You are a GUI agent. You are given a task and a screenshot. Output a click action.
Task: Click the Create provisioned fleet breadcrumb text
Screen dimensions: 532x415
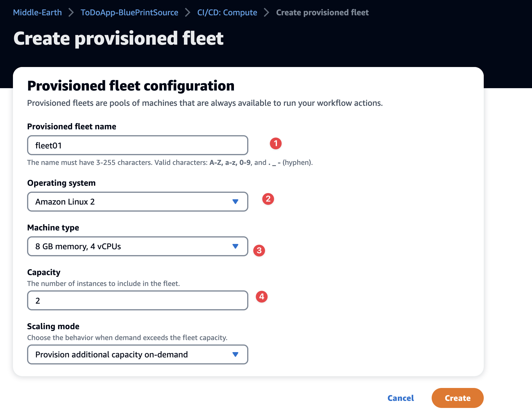(322, 12)
